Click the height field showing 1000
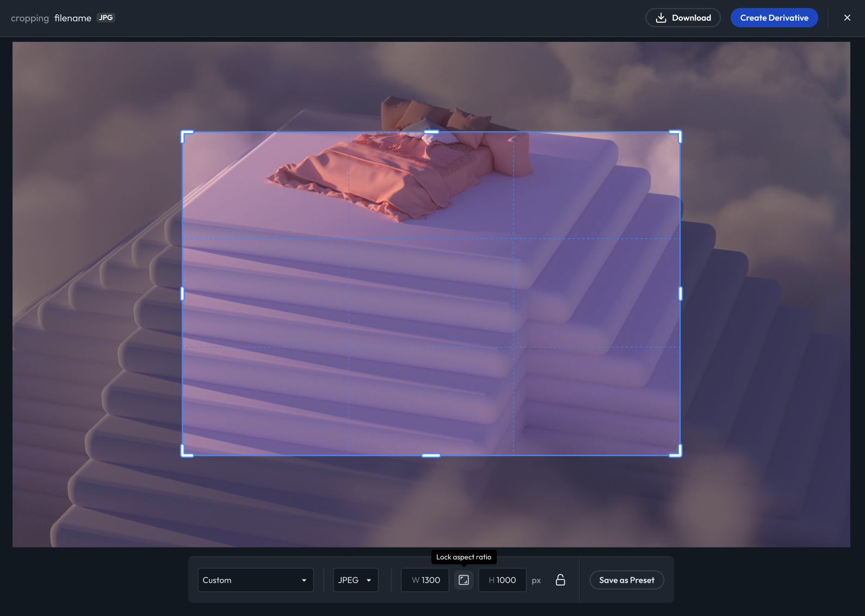Screen dimensions: 865x616 tap(502, 580)
